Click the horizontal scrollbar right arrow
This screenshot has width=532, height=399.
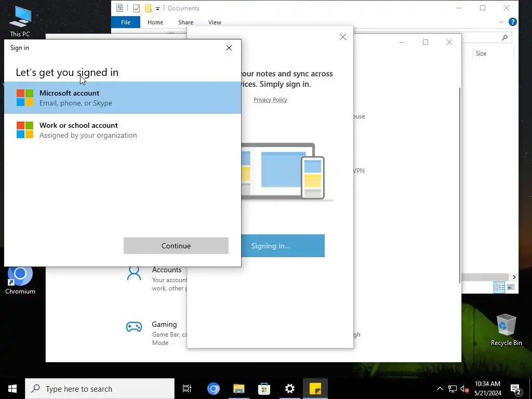(514, 277)
